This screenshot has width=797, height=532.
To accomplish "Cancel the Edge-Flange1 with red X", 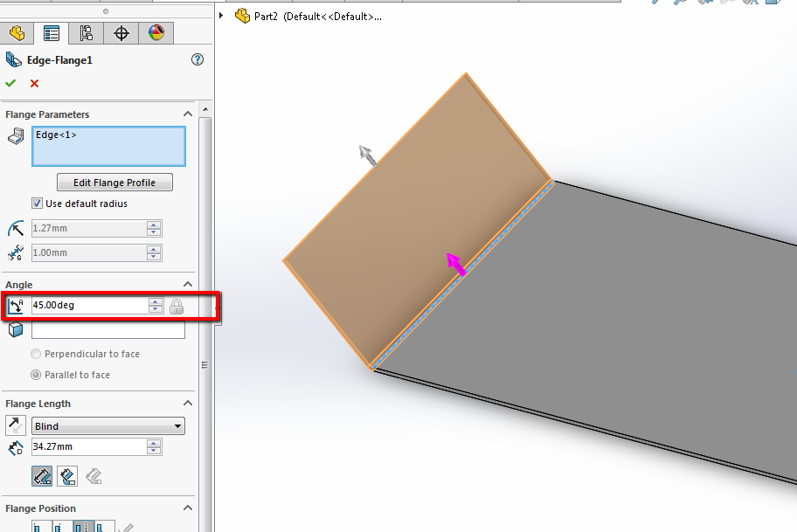I will click(x=35, y=83).
